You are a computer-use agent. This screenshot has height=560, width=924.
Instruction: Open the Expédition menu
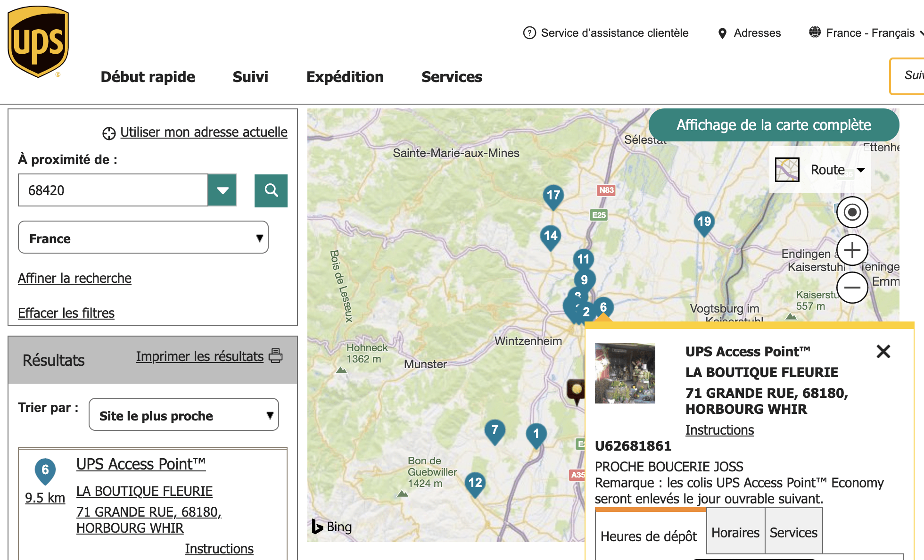point(345,77)
